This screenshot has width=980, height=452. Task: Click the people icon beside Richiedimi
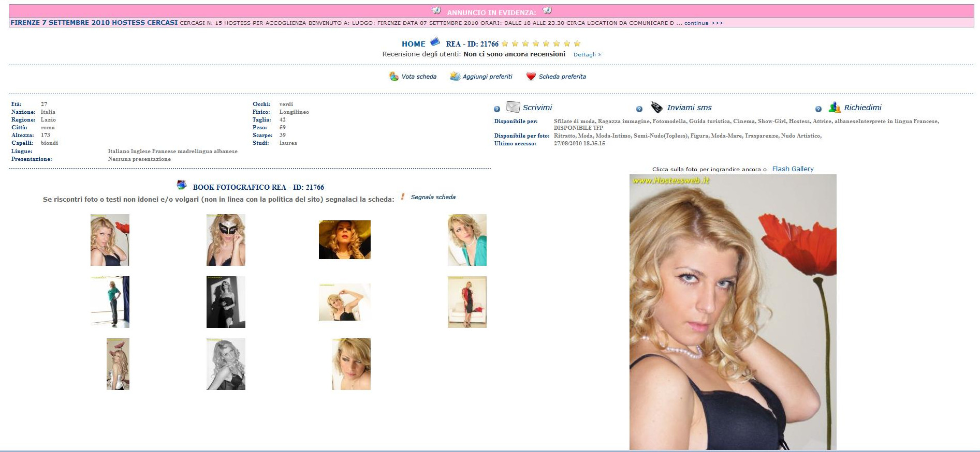[x=834, y=107]
